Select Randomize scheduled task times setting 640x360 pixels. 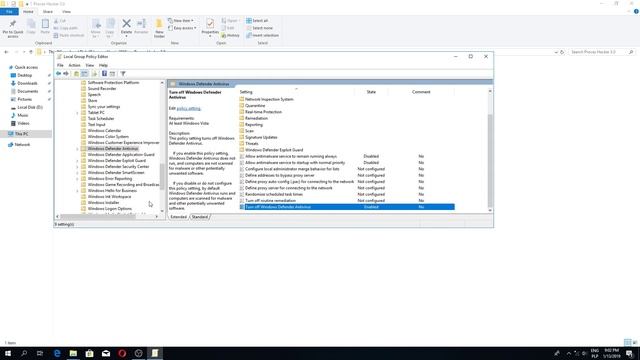pyautogui.click(x=274, y=194)
